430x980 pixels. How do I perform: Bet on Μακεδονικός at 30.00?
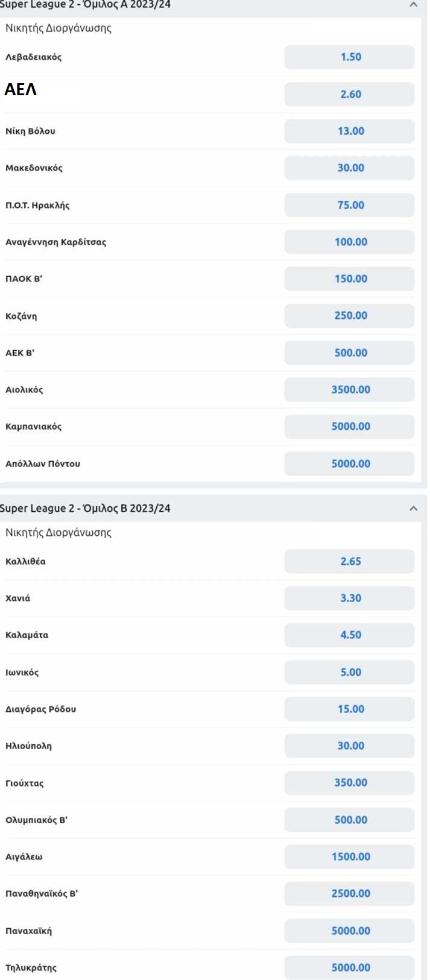(350, 168)
